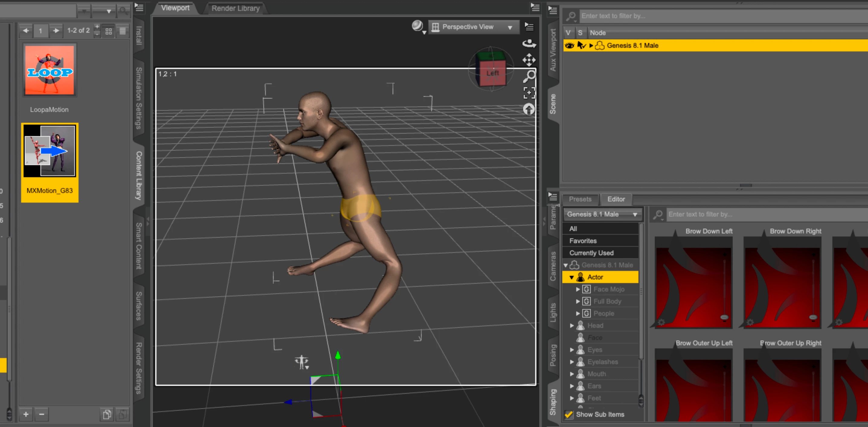The image size is (868, 427).
Task: Click the pan camera four-arrow icon
Action: [x=529, y=60]
